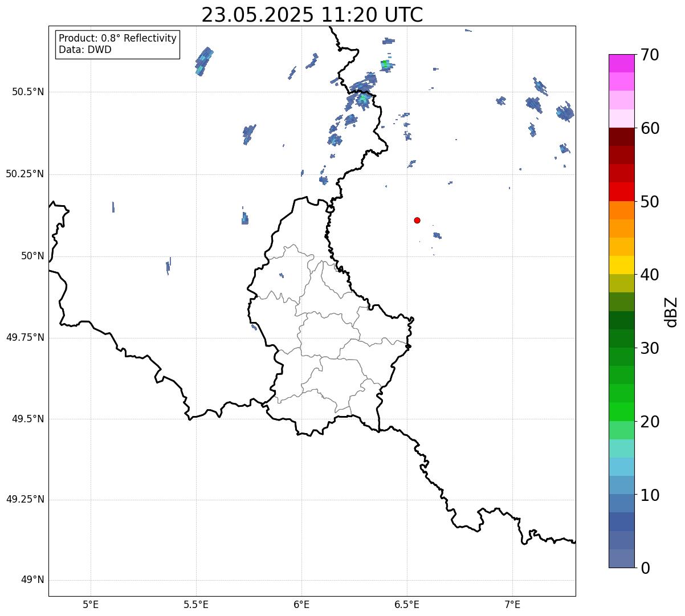Click colorbar tick label 20
This screenshot has height=616, width=685.
(x=649, y=422)
